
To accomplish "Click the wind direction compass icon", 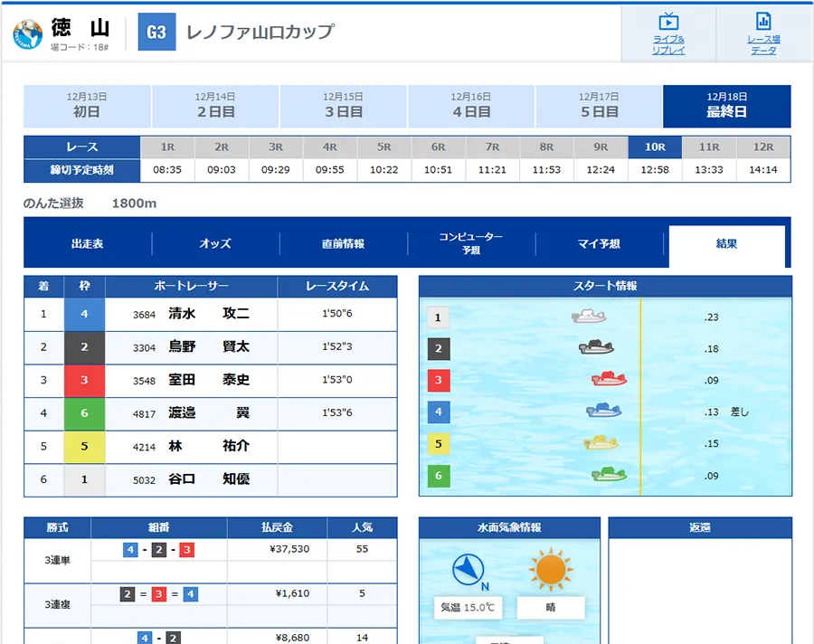I will 468,570.
